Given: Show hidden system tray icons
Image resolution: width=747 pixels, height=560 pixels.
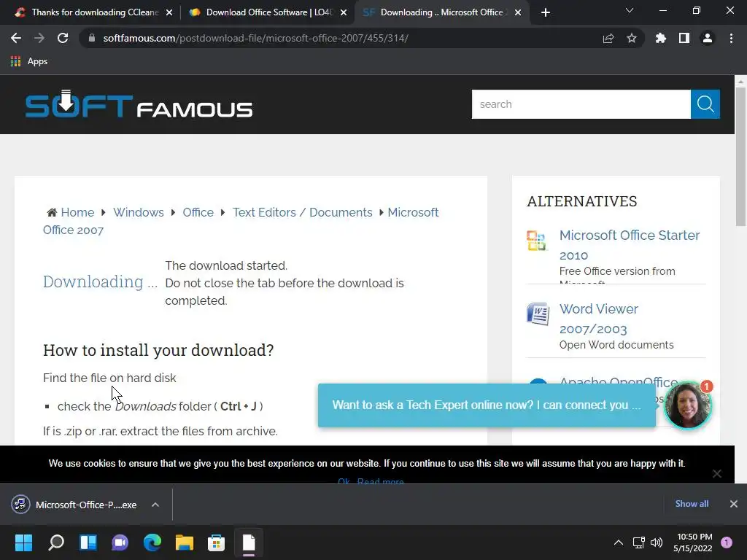Looking at the screenshot, I should pyautogui.click(x=619, y=542).
